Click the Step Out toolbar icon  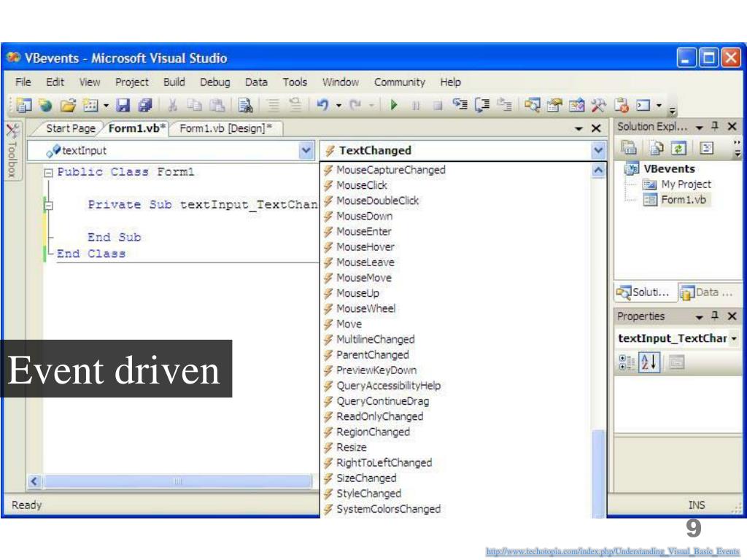tap(504, 104)
